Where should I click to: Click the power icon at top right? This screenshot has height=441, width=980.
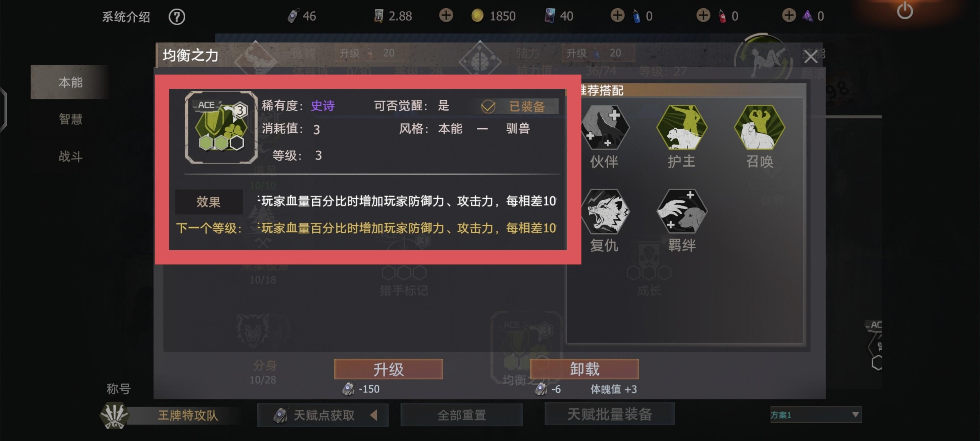[905, 11]
